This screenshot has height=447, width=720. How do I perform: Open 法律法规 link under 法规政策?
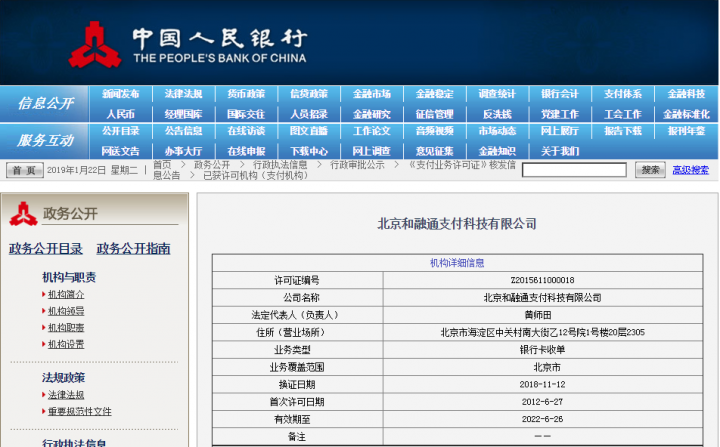point(66,395)
